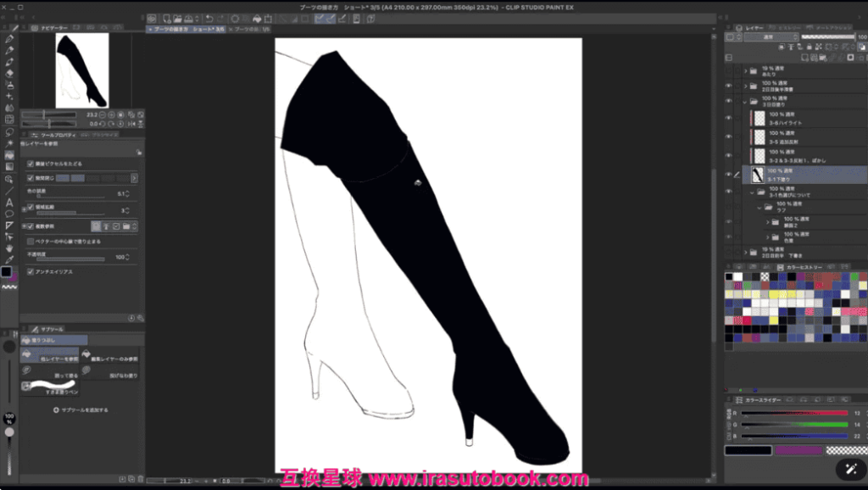Click サブツールを追加する button
The width and height of the screenshot is (868, 490).
tap(81, 409)
